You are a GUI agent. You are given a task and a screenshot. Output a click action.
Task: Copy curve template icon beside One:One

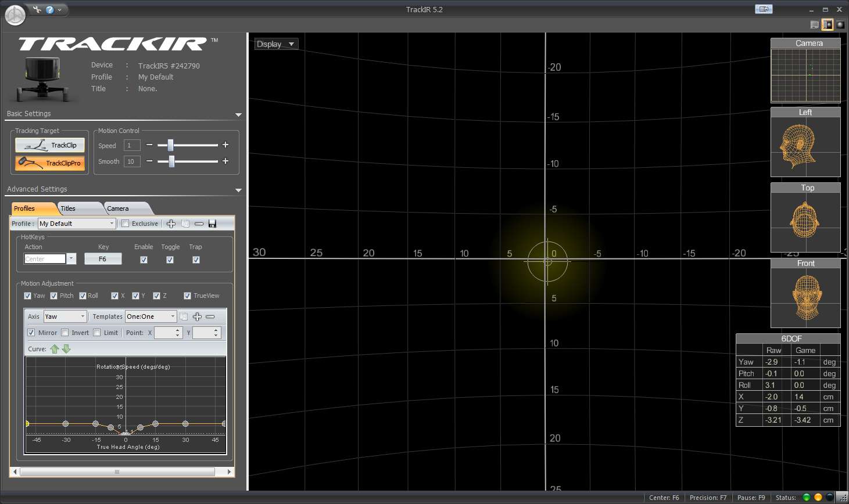(184, 316)
